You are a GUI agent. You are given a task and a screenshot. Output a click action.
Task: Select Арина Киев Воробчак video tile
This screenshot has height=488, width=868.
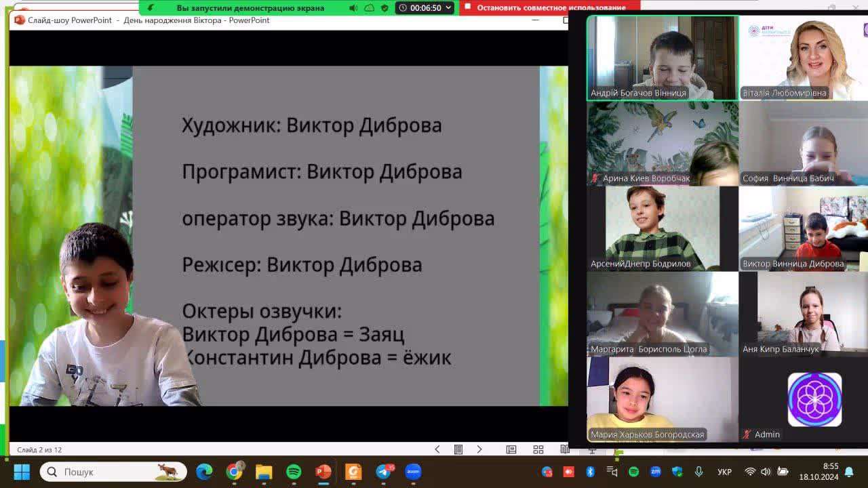663,144
